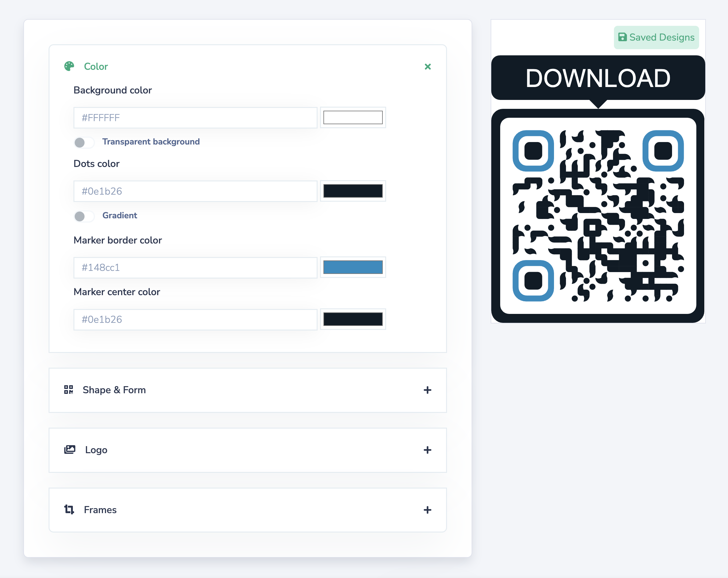Viewport: 728px width, 578px height.
Task: Click the Frames crop icon
Action: tap(69, 509)
